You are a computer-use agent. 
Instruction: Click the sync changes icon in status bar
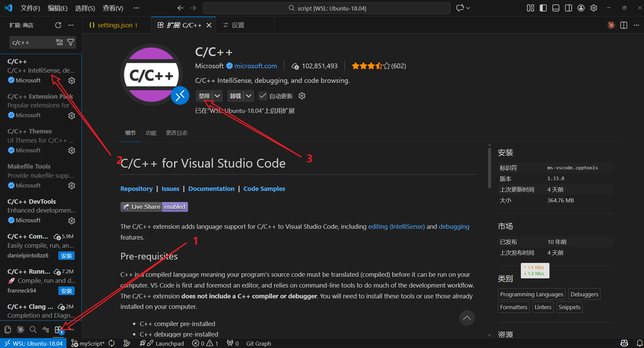[x=111, y=343]
